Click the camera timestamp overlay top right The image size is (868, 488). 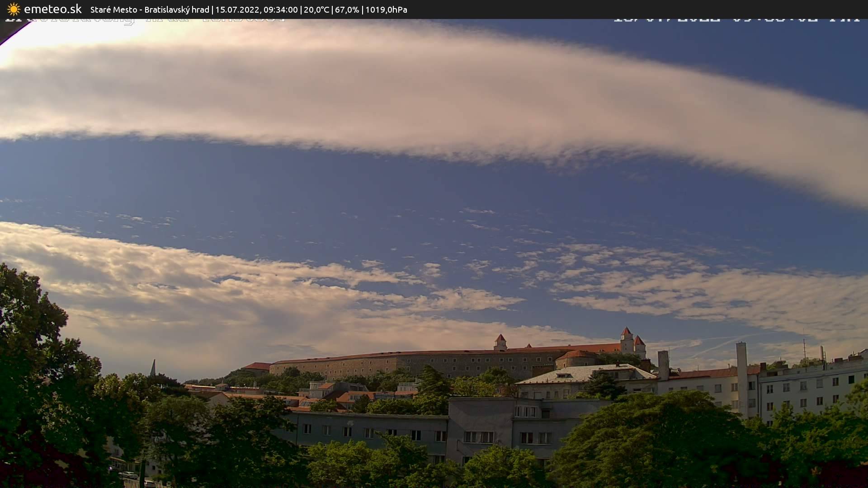tap(736, 20)
